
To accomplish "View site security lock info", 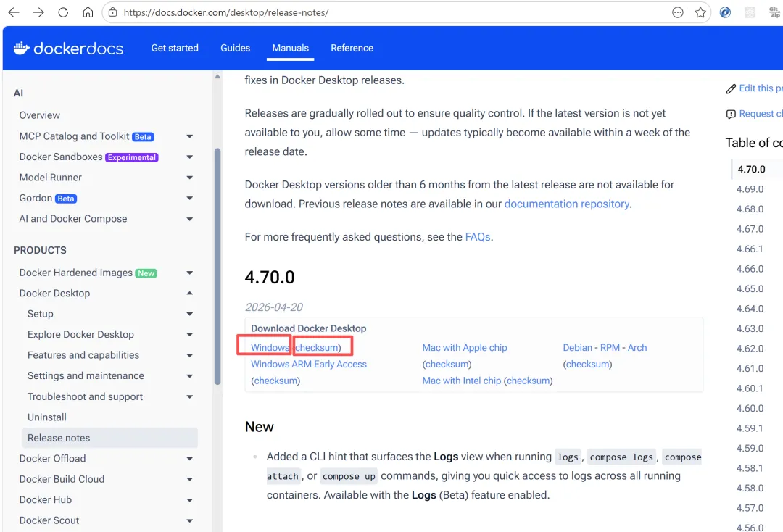I will click(x=113, y=12).
